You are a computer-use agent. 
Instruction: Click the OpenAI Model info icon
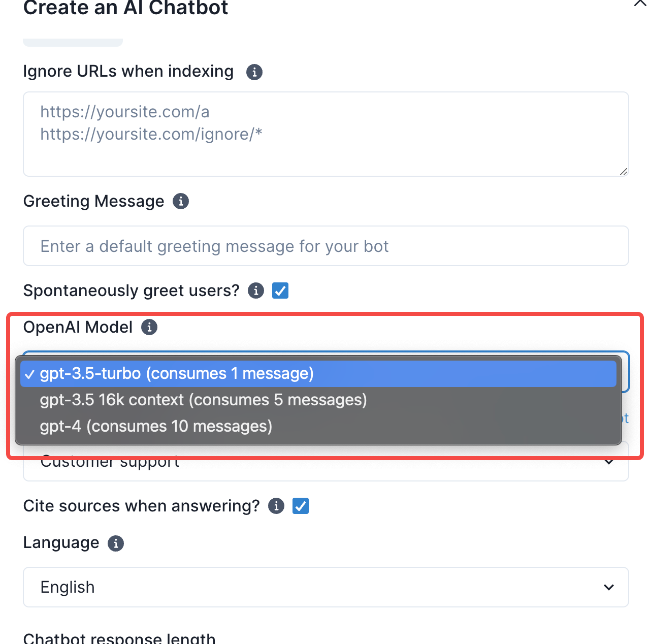149,328
